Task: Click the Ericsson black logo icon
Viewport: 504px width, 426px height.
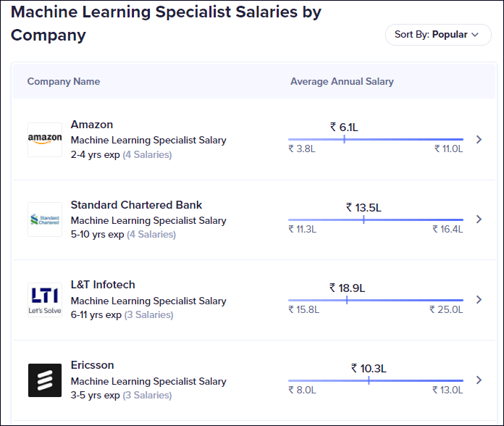Action: pyautogui.click(x=45, y=380)
